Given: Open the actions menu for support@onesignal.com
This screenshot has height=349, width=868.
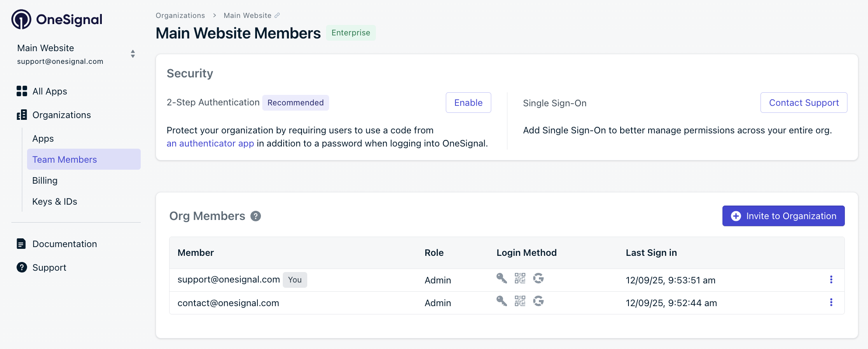Looking at the screenshot, I should click(x=831, y=279).
